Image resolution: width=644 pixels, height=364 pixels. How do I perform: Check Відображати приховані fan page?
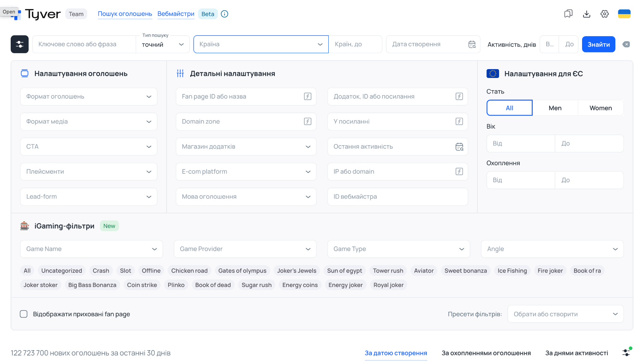click(24, 314)
